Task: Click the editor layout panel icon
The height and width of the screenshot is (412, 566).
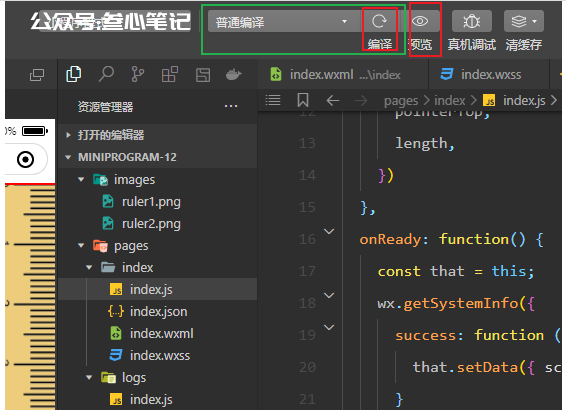Action: coord(203,75)
